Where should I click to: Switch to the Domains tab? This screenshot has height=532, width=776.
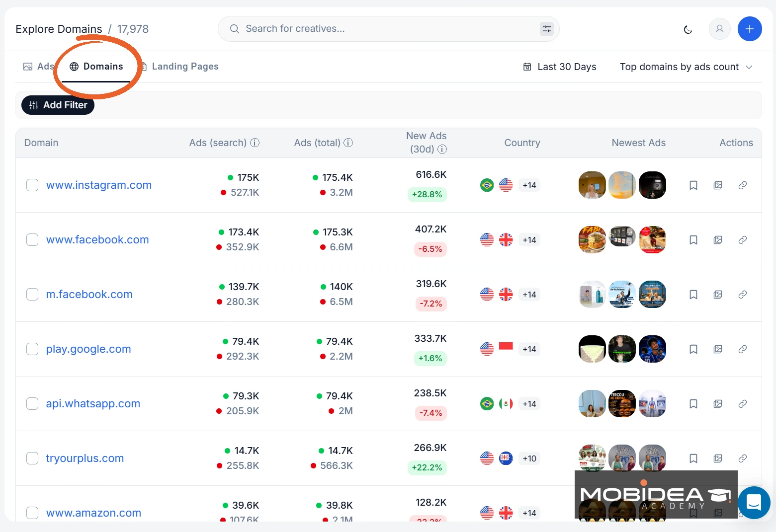tap(96, 67)
